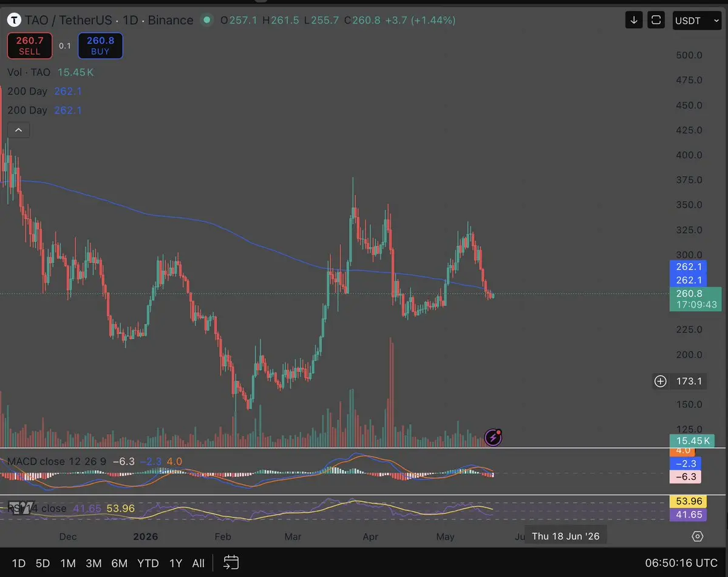This screenshot has height=577, width=728.
Task: Click the market status green dot
Action: click(x=207, y=20)
